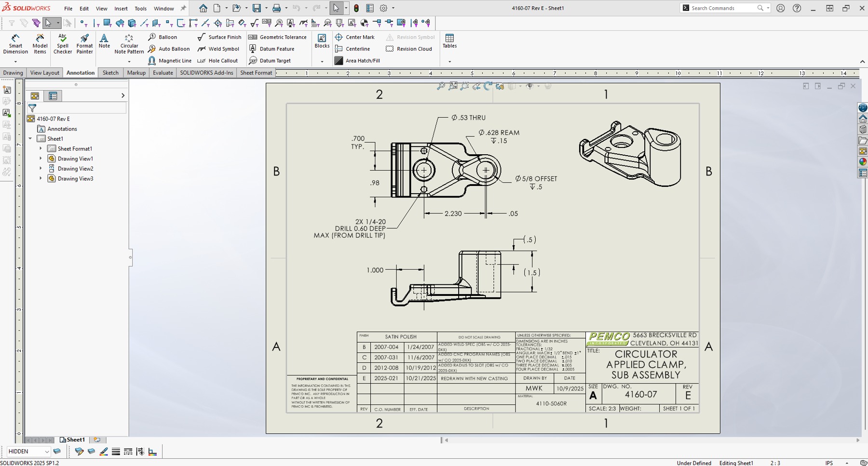Open the File menu
868x466 pixels.
pyautogui.click(x=68, y=9)
